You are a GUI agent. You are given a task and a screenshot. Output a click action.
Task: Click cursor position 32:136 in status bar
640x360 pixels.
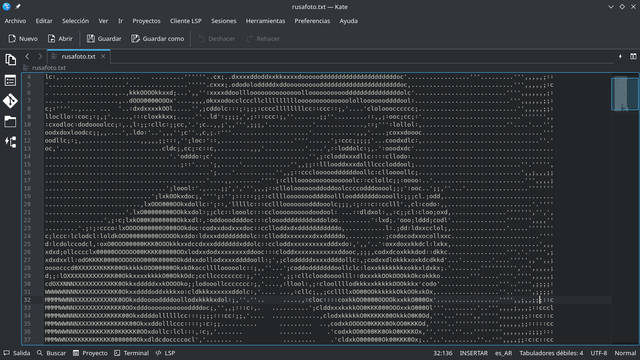point(443,353)
